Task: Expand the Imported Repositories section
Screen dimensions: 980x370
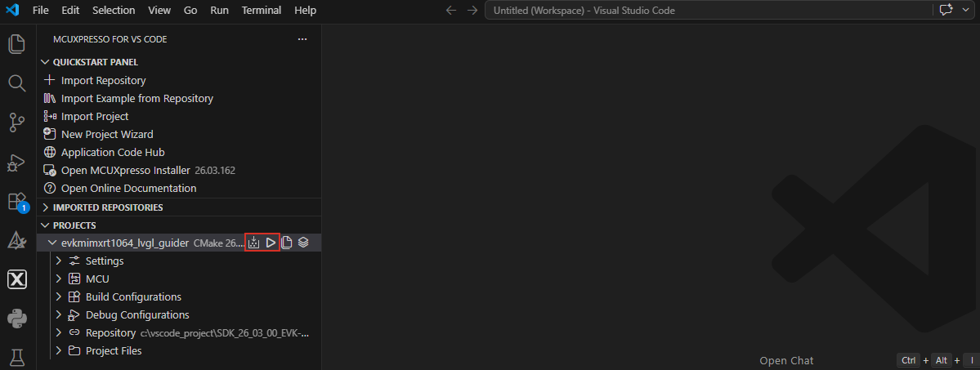Action: click(44, 207)
